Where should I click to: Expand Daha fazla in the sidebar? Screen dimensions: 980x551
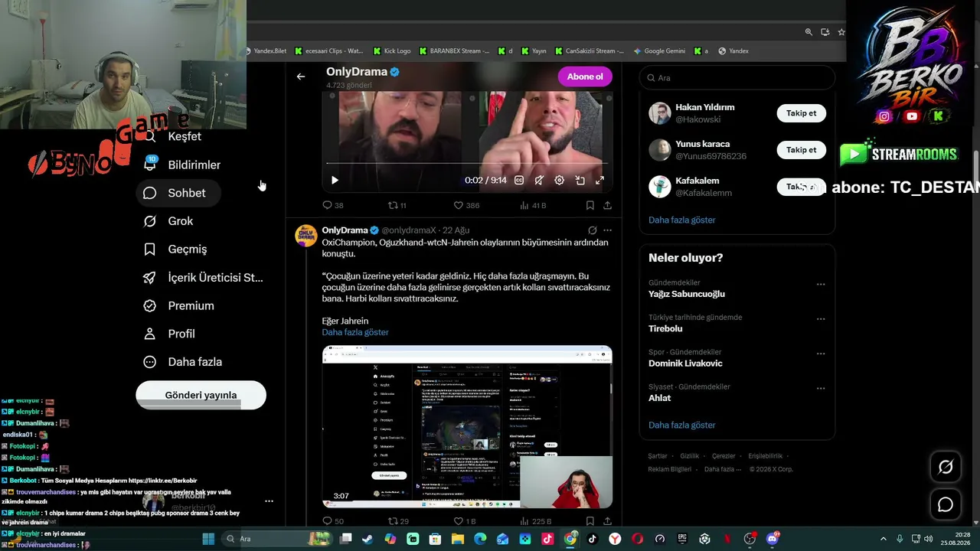click(185, 362)
